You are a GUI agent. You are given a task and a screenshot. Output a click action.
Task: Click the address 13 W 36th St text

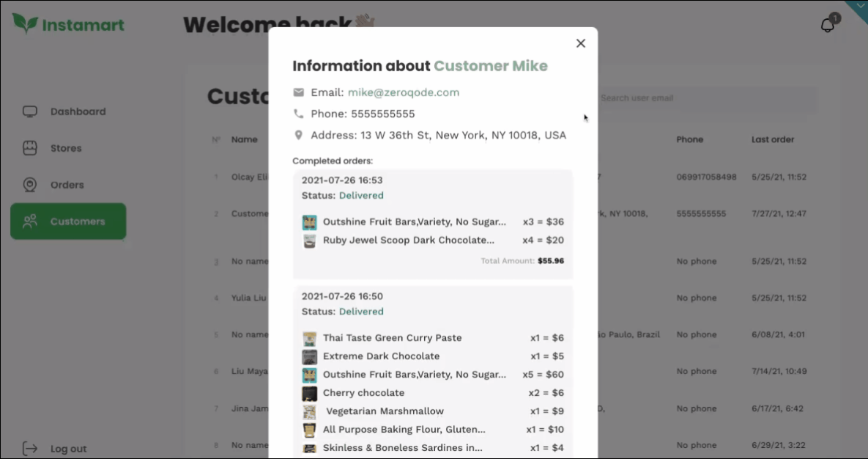[x=464, y=135]
